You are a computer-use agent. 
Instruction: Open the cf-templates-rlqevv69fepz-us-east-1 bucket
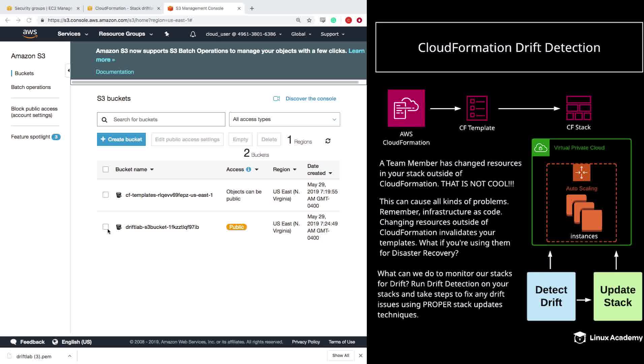click(x=169, y=195)
